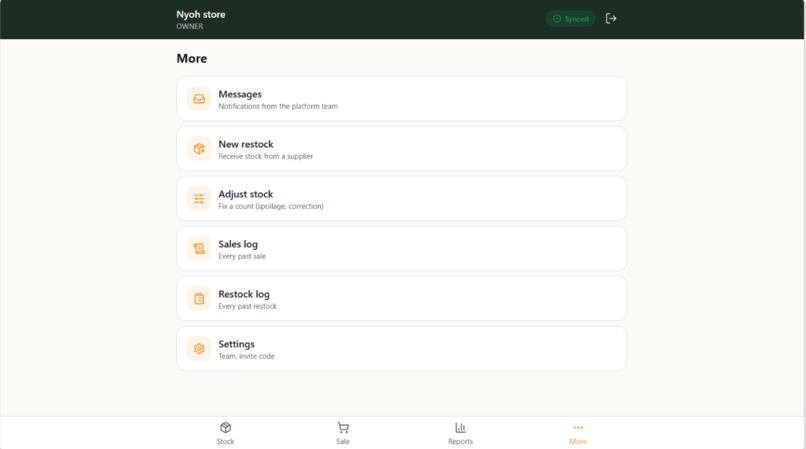Viewport: 806px width, 449px height.
Task: Click the Sales log receipt icon
Action: click(199, 248)
